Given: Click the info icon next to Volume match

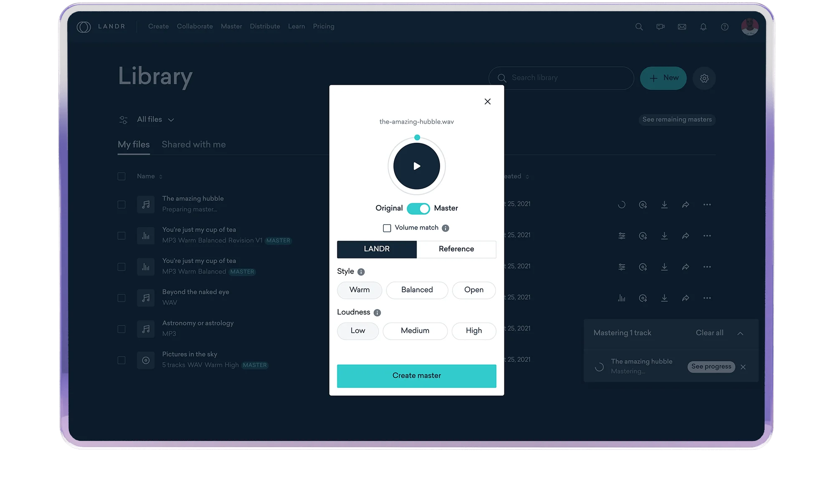Looking at the screenshot, I should click(445, 228).
